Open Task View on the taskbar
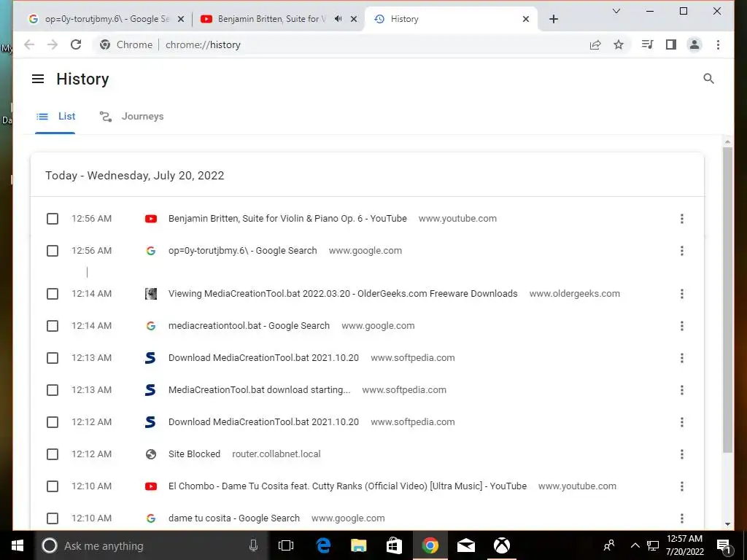747x560 pixels. coord(285,545)
